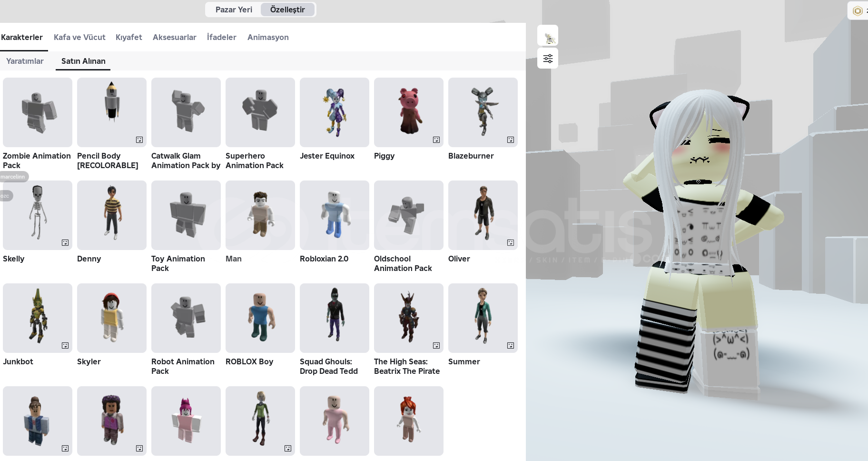Equip the Skyler character

coord(112,318)
